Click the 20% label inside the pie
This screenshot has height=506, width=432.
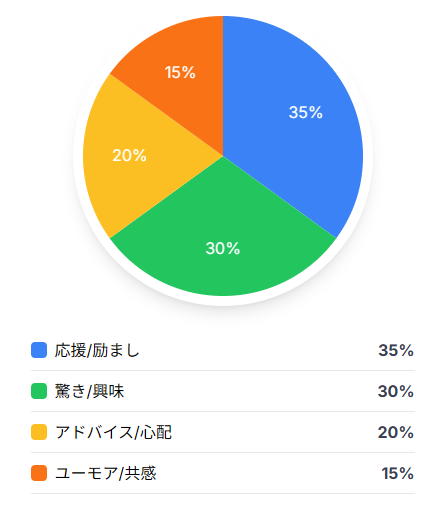(x=129, y=155)
